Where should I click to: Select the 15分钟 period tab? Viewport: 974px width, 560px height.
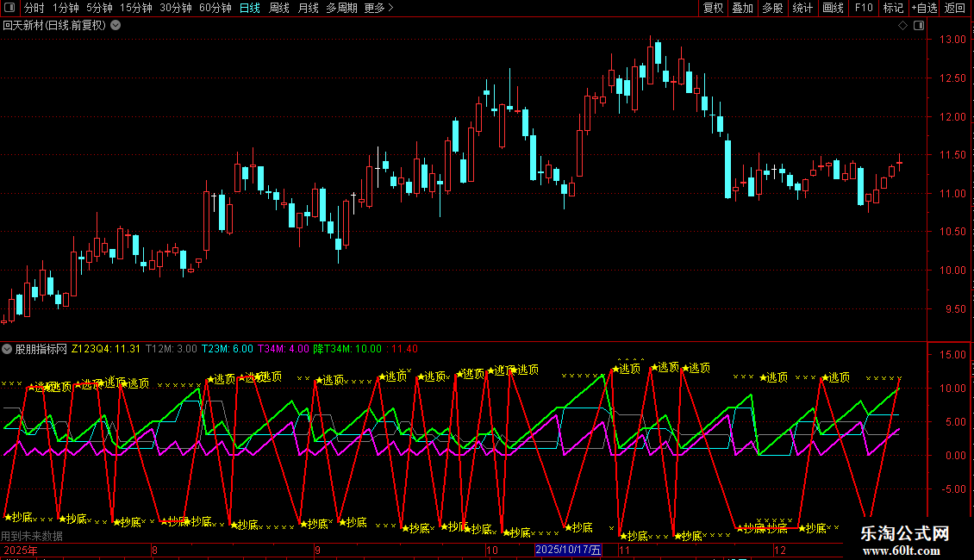135,8
